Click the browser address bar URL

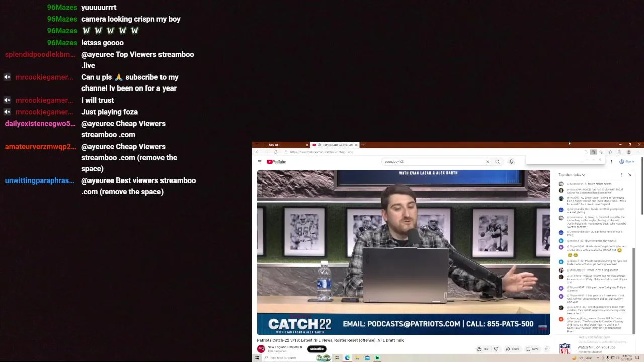[x=321, y=152]
